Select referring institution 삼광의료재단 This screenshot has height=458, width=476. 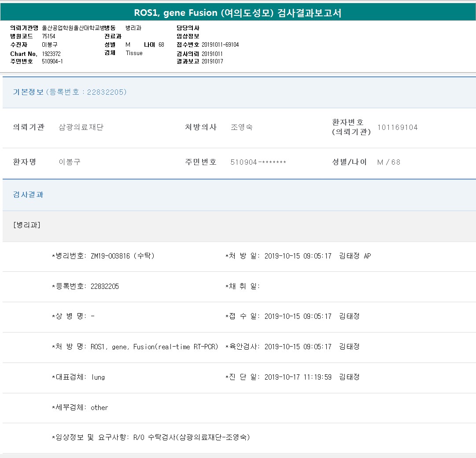click(x=81, y=127)
